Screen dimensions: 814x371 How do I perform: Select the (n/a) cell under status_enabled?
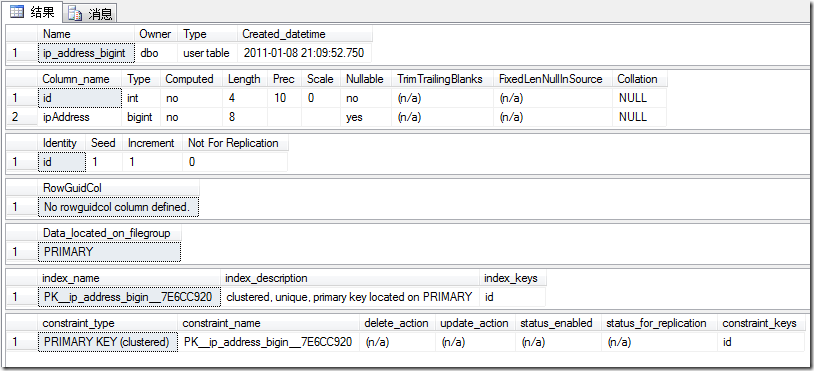(558, 342)
